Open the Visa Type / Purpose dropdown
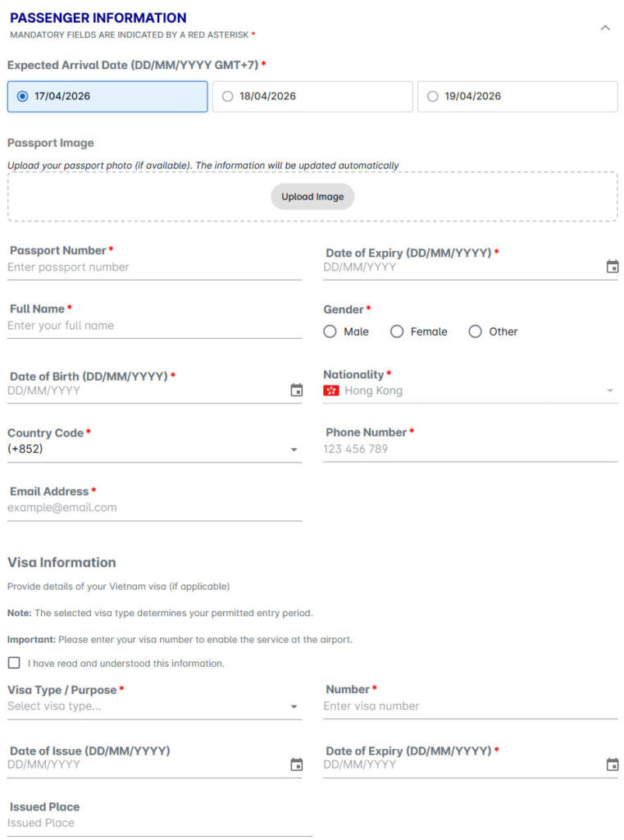The width and height of the screenshot is (624, 840). click(x=154, y=706)
